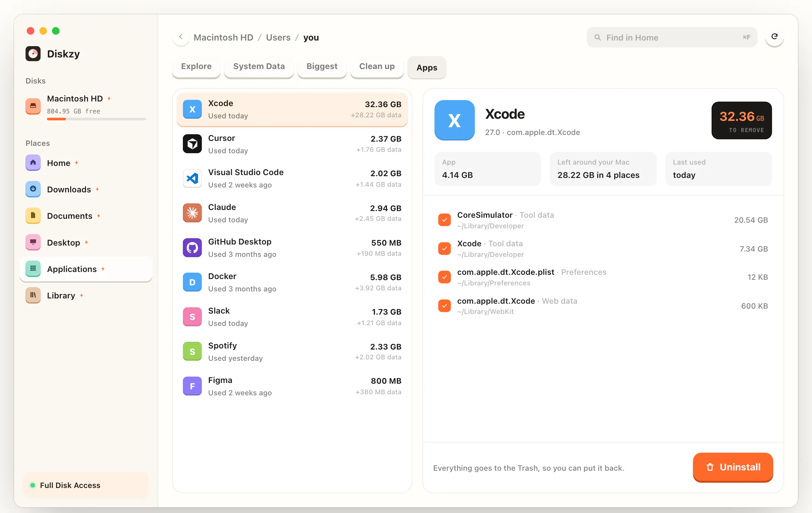Viewport: 812px width, 513px height.
Task: Click the Visual Studio Code icon
Action: point(192,178)
